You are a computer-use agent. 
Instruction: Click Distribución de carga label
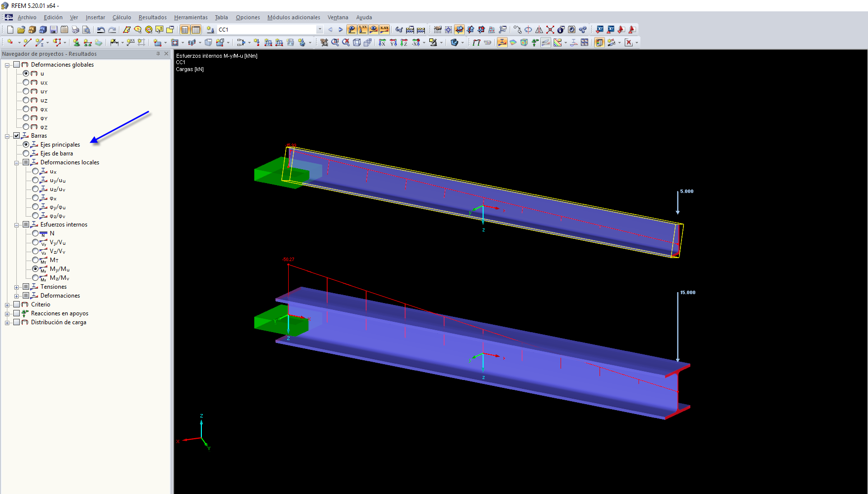coord(59,322)
